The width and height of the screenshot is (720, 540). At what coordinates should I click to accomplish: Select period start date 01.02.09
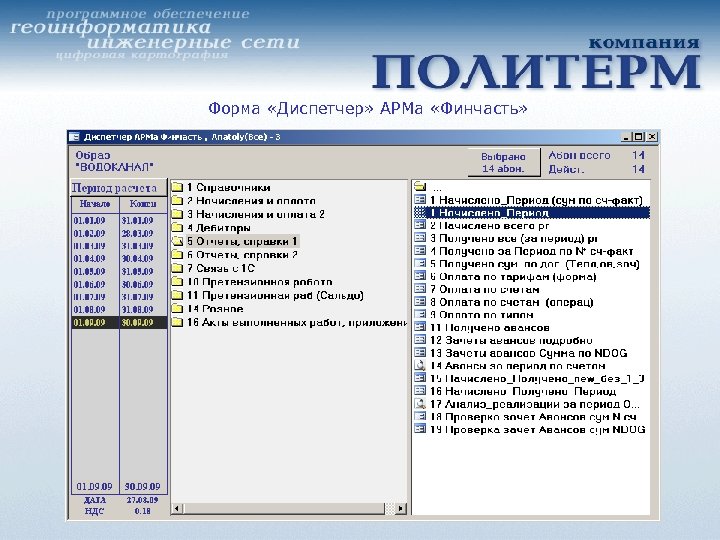(90, 233)
